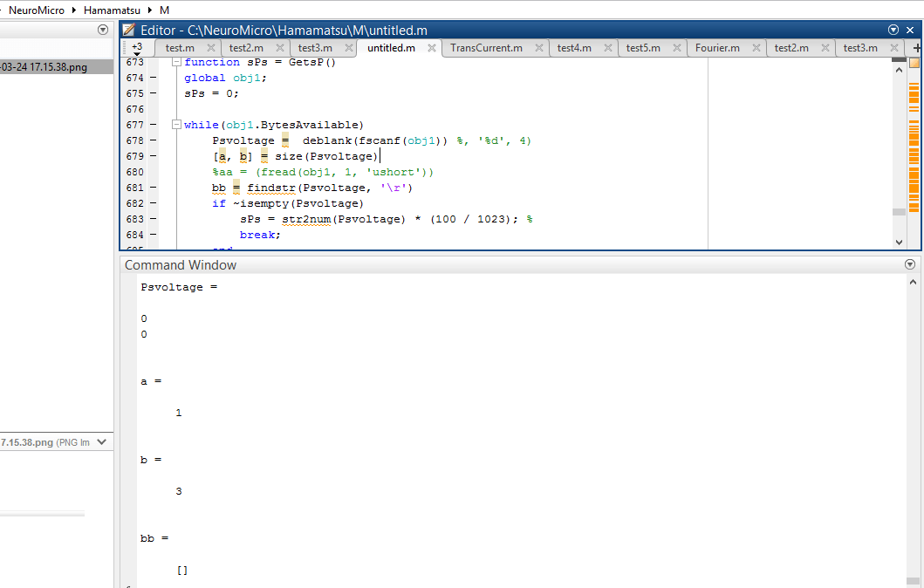Viewport: 924px width, 588px height.
Task: Toggle breakpoint at line 684
Action: 154,235
